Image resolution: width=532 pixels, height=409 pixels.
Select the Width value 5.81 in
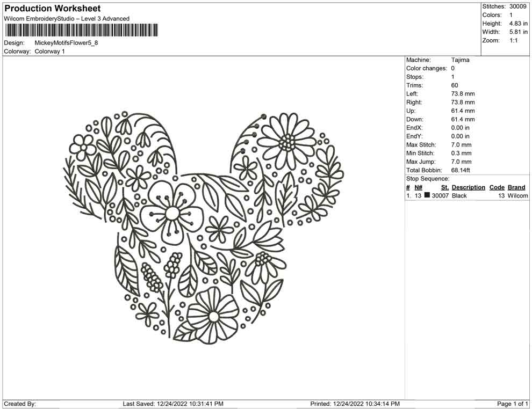tap(519, 32)
